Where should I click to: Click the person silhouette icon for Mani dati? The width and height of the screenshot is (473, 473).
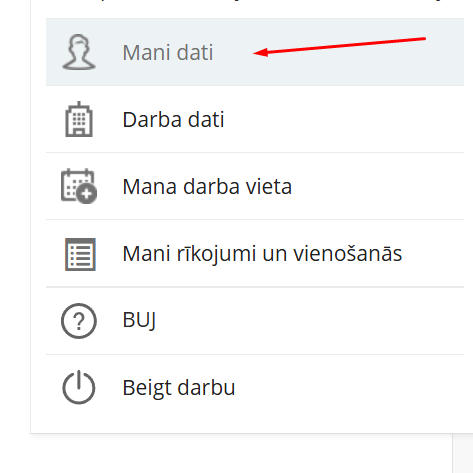coord(79,52)
